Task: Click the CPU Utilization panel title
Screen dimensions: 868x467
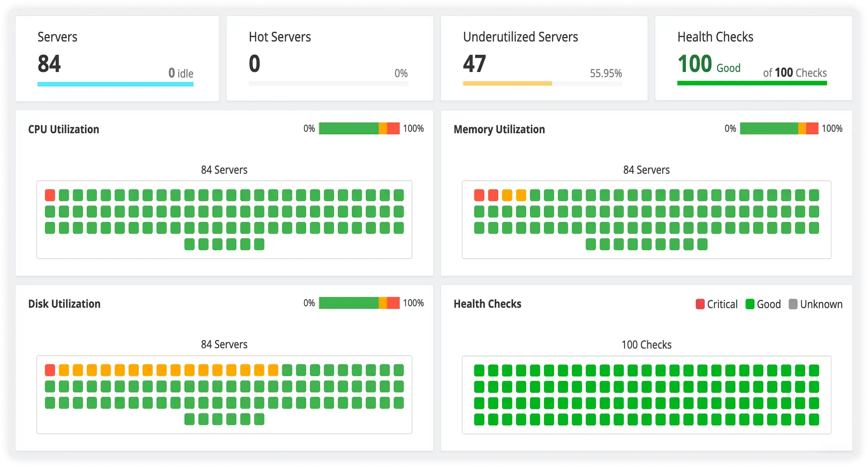Action: pos(63,129)
